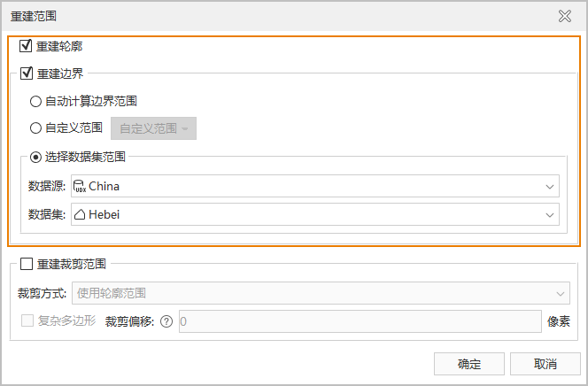Expand the 数据集 dropdown arrow
The image size is (588, 386).
click(550, 214)
